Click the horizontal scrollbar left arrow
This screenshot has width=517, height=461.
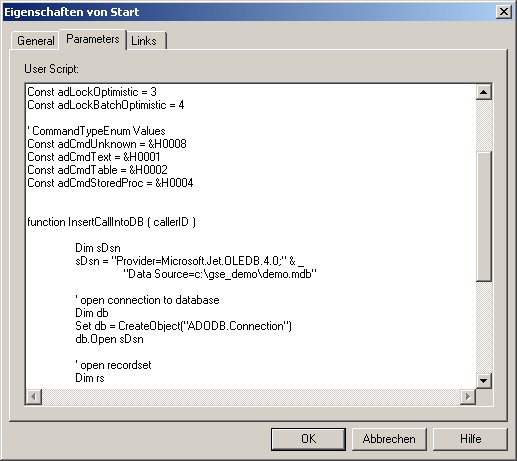coord(34,397)
